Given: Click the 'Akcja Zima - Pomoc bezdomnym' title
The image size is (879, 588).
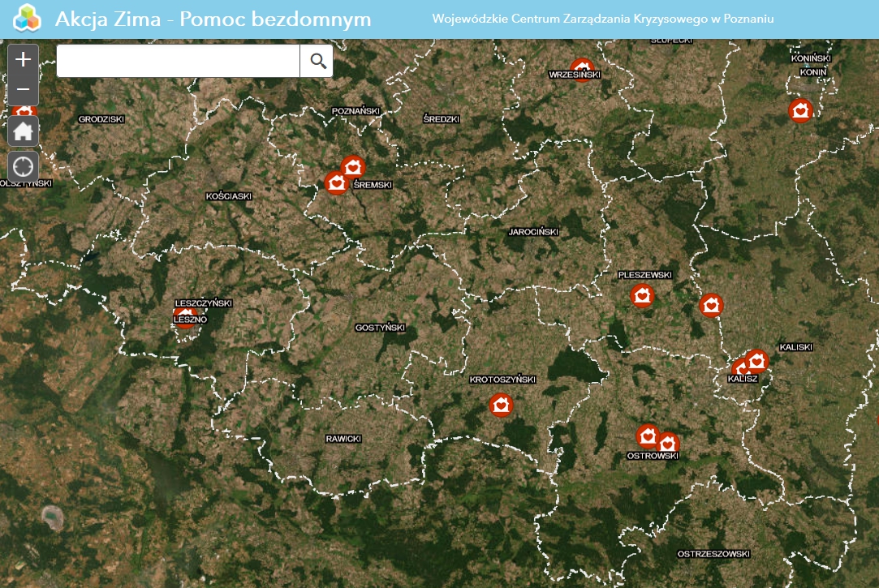Looking at the screenshot, I should click(213, 19).
